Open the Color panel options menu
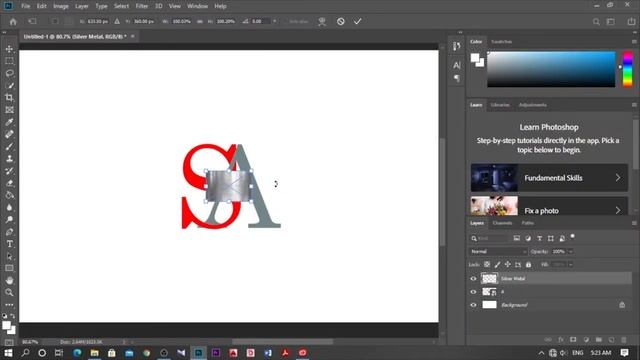The image size is (640, 360). coord(634,42)
